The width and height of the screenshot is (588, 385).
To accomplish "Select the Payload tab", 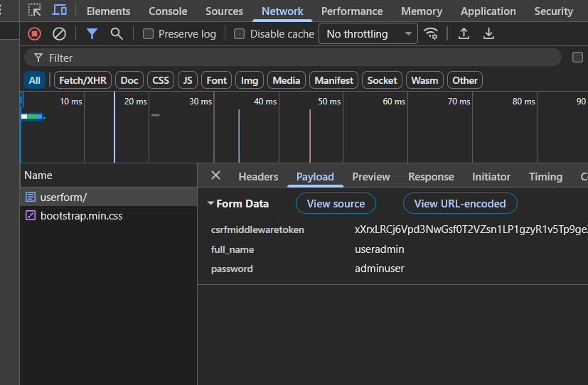I will 315,176.
